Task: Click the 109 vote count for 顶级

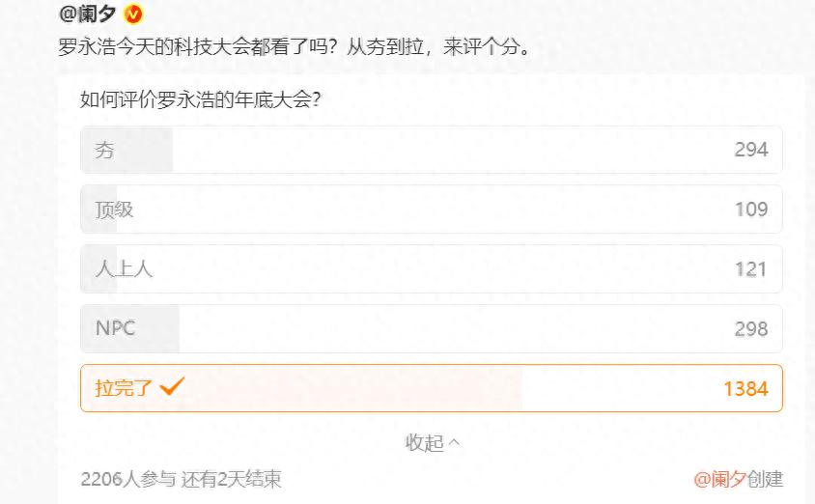Action: (750, 210)
